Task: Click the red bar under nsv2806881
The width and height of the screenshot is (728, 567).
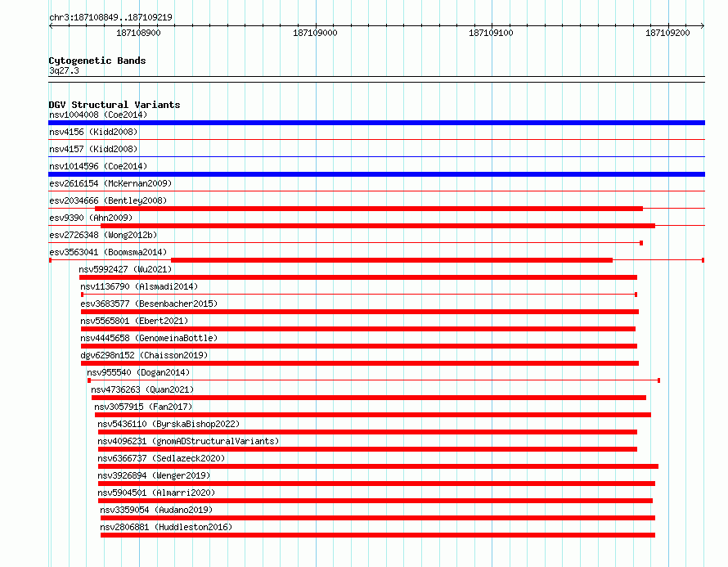Action: pos(378,535)
